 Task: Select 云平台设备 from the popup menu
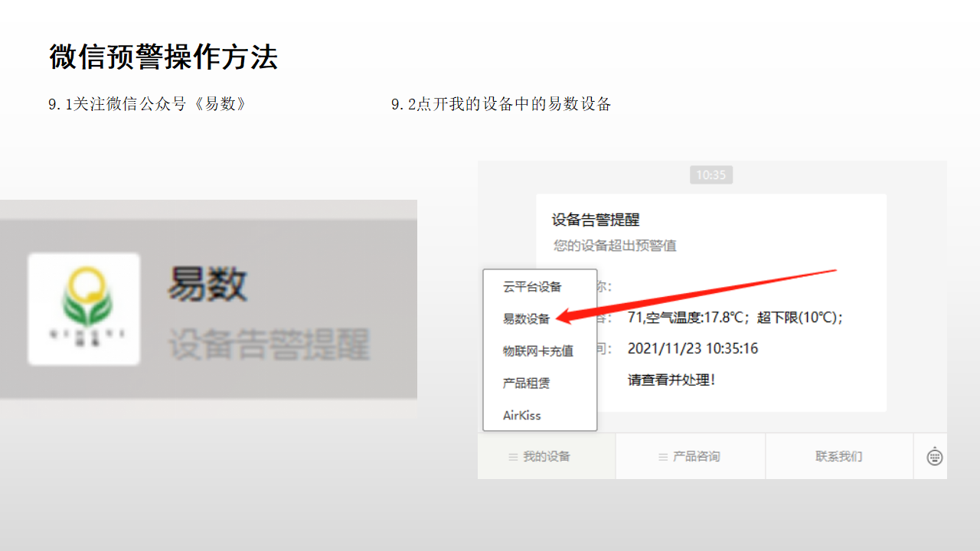532,287
